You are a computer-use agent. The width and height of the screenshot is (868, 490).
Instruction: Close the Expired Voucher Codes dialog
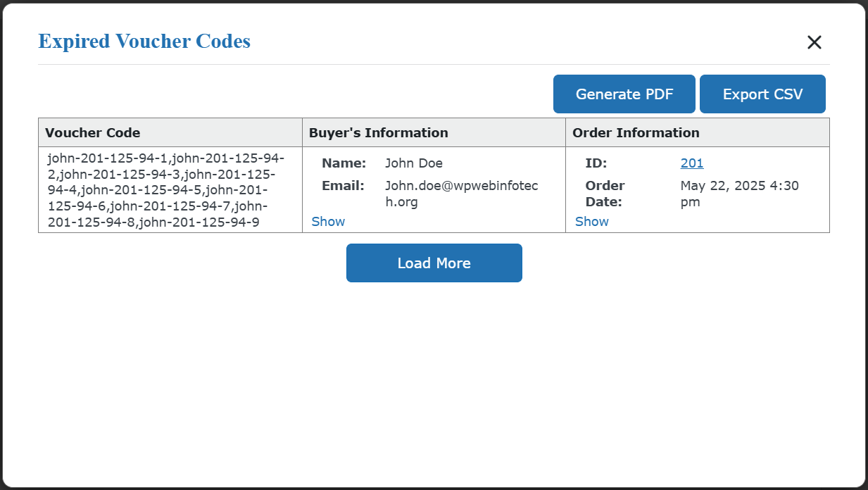[814, 42]
